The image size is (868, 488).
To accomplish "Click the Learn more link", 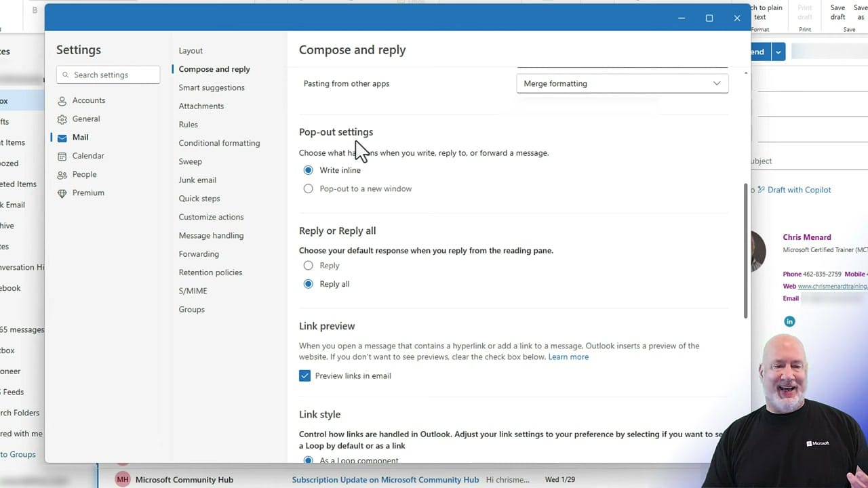I will point(568,357).
